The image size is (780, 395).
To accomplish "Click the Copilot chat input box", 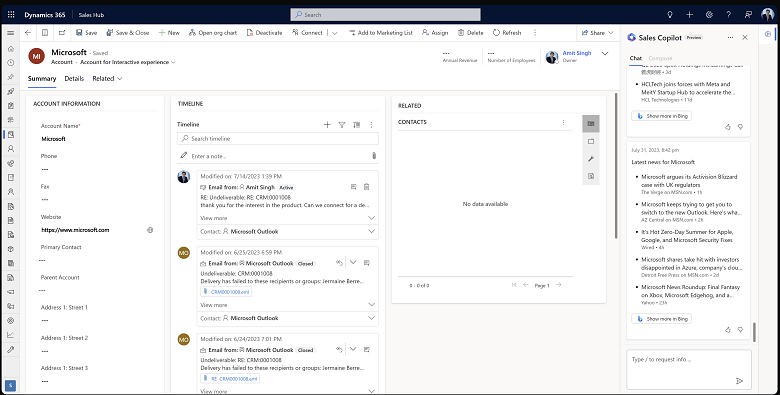I will (x=688, y=369).
